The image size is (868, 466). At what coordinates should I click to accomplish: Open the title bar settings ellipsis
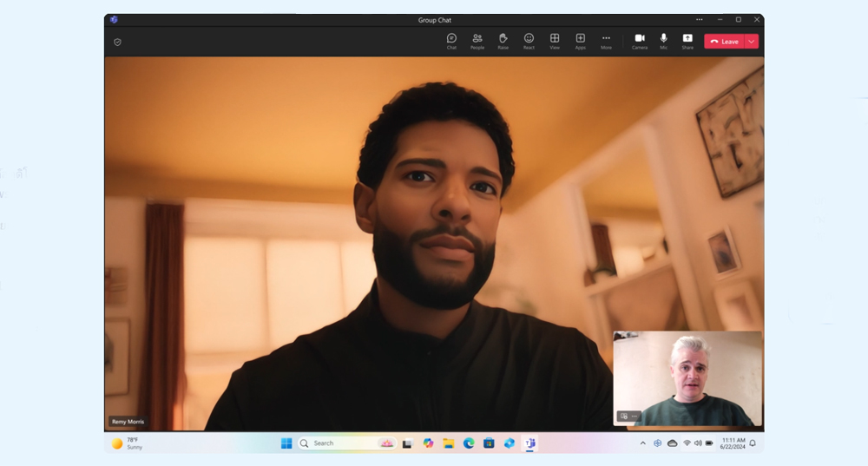[x=699, y=19]
